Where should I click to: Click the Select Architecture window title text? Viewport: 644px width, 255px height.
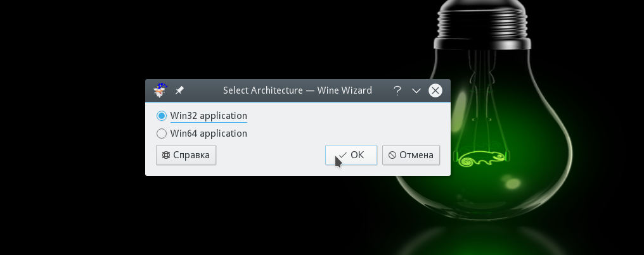coord(297,90)
